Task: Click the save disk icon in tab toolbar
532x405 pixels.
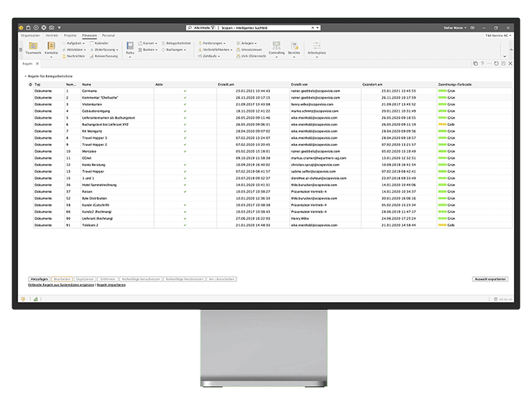Action: (503, 63)
